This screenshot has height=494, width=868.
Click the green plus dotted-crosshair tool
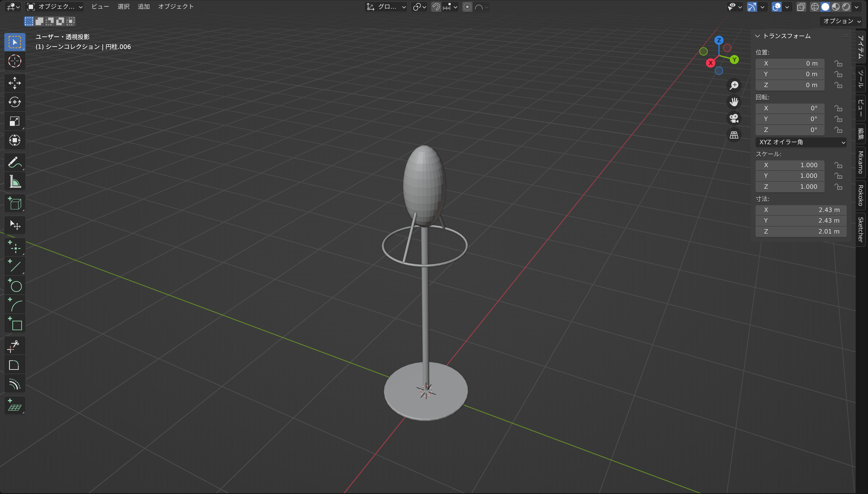14,247
